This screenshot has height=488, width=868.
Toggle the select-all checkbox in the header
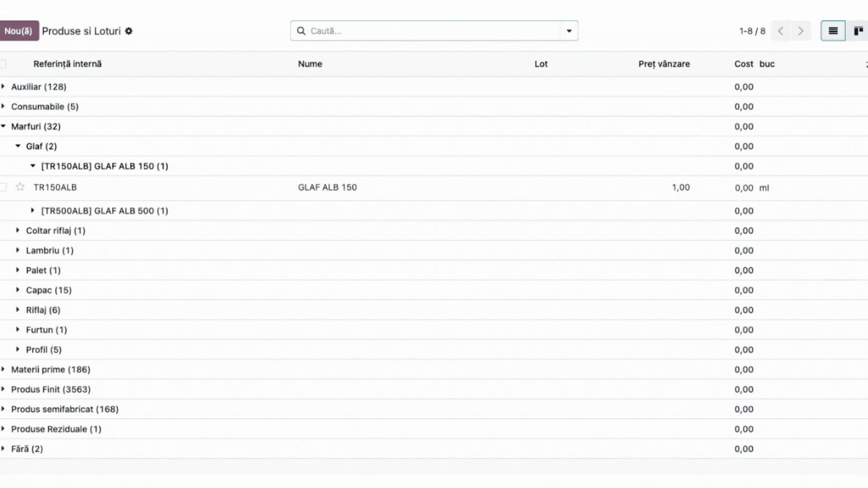[3, 64]
